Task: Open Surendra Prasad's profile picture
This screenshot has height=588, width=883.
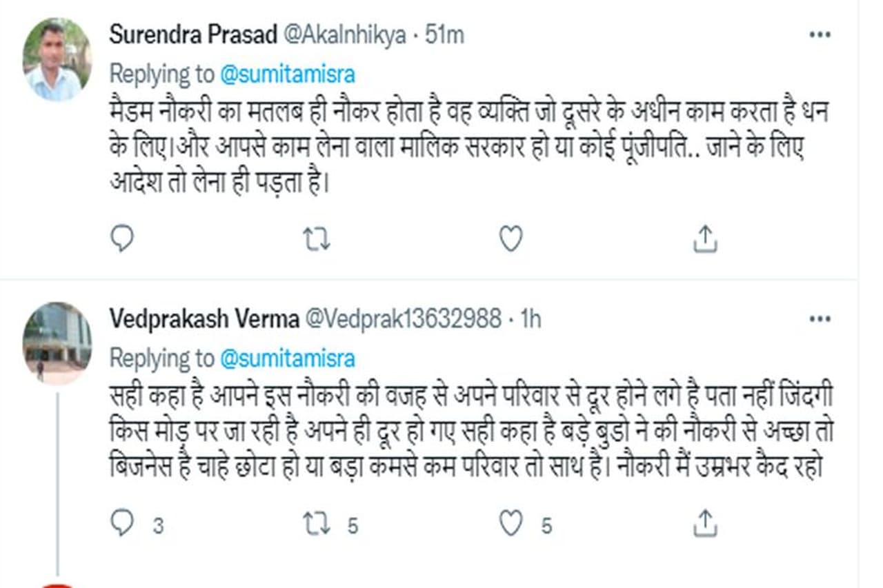Action: (x=57, y=60)
